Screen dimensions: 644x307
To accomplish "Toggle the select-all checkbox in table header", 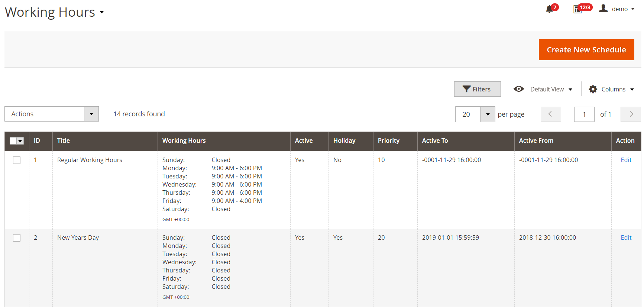I will [x=13, y=141].
